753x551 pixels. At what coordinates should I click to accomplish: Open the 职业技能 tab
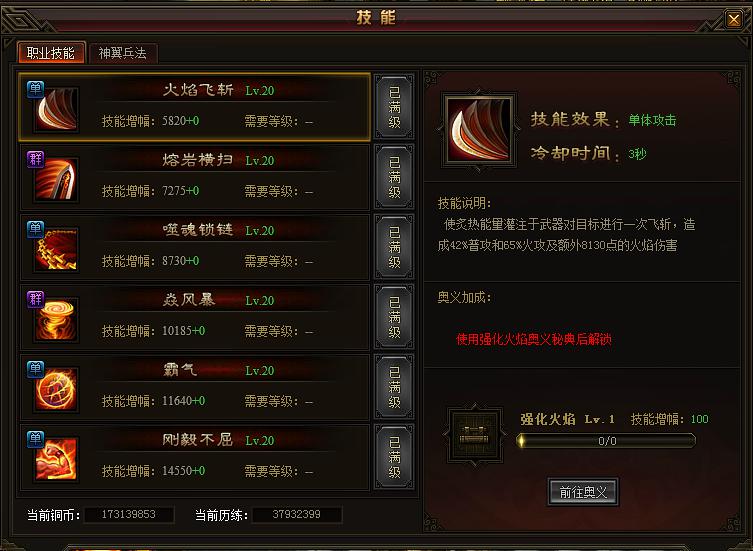pyautogui.click(x=51, y=52)
